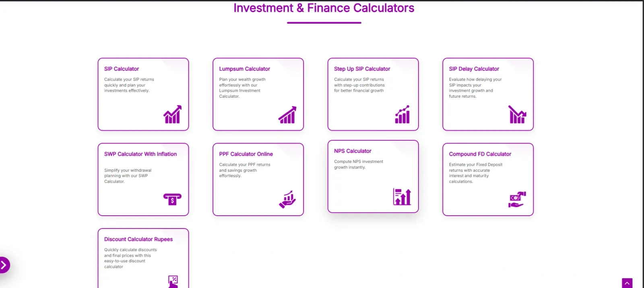Click the SIP Calculator growth chart icon
Viewport: 644px width, 288px height.
point(172,115)
